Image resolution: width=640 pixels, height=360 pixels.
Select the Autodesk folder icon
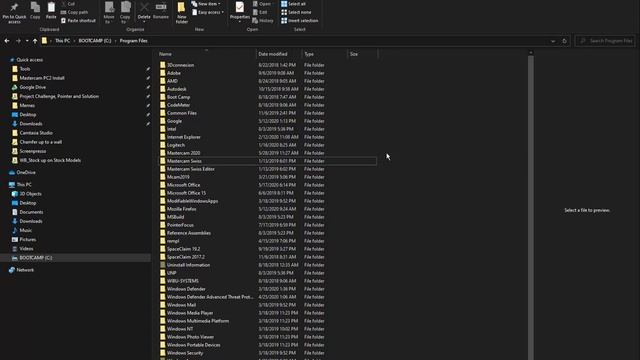162,89
